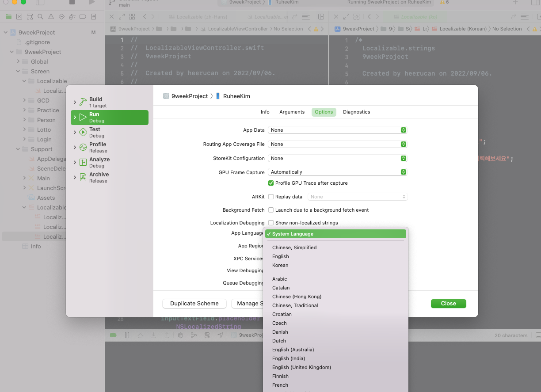The width and height of the screenshot is (541, 392).
Task: Open Debug Memory Graph icon
Action: [x=194, y=335]
